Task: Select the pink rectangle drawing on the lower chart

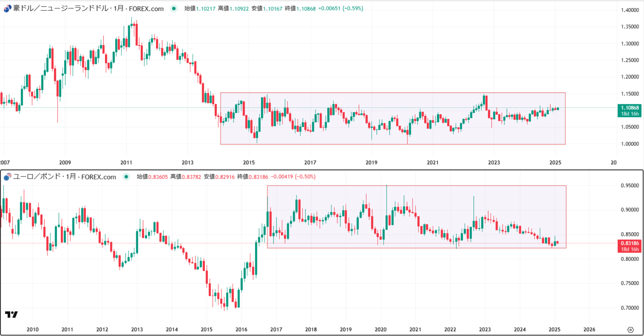Action: pos(416,185)
